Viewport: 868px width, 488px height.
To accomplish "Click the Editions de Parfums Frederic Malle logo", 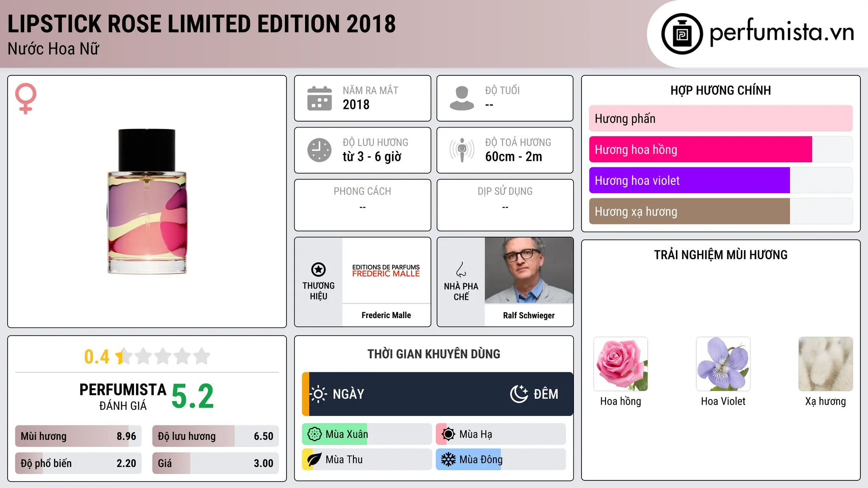I will coord(386,271).
